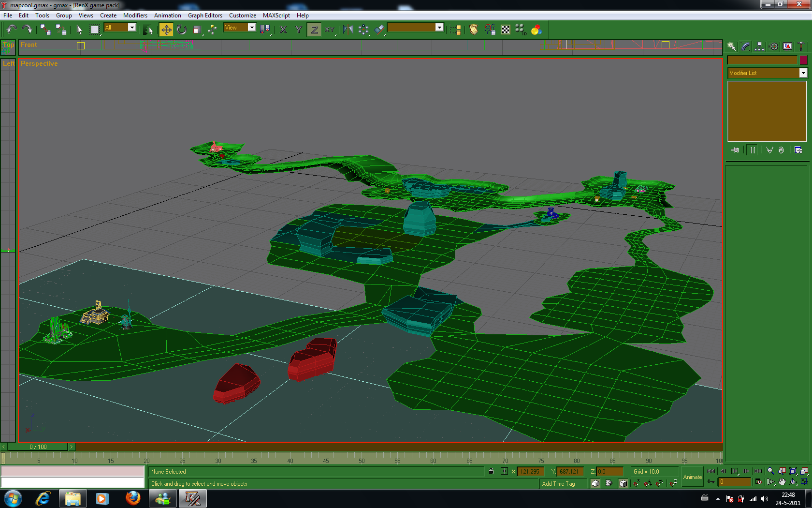Open the Utilities hammer panel tab
Screen dimensions: 812x508
coord(801,46)
